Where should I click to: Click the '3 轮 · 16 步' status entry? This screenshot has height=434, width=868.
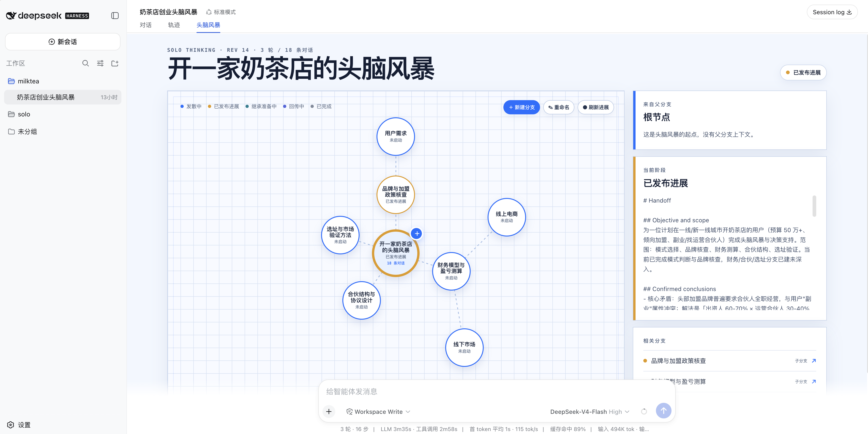click(x=354, y=429)
